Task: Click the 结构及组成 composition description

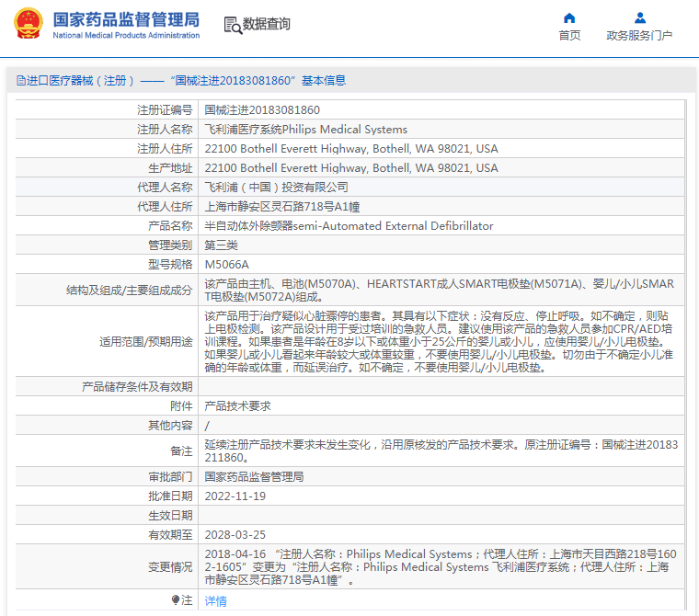Action: click(x=439, y=291)
